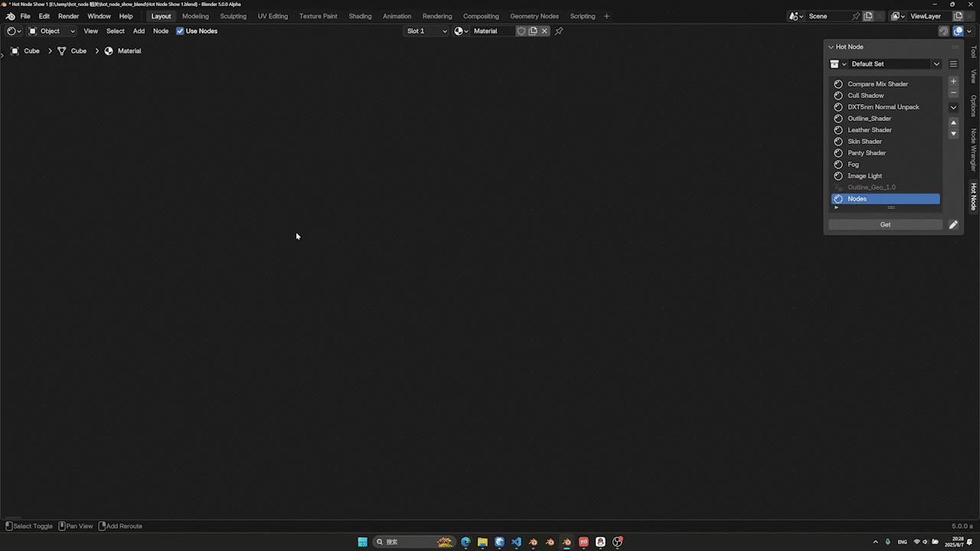
Task: Move preset up with the up arrow
Action: [x=953, y=122]
